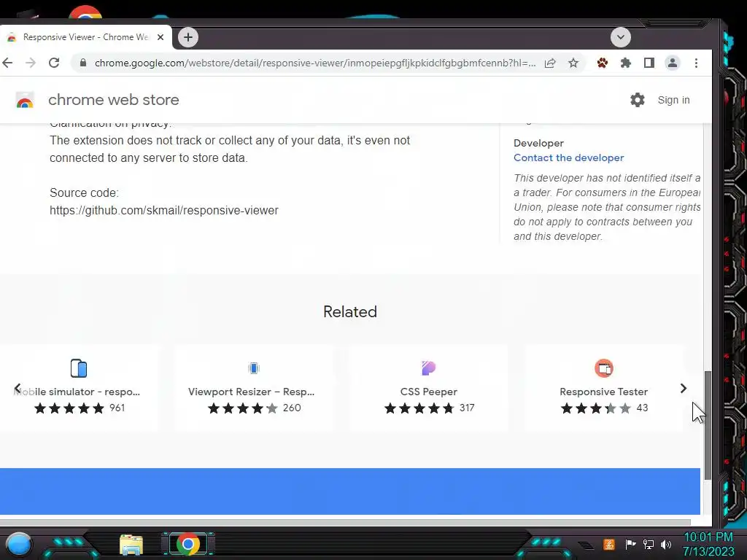Click Responsive Tester star rating 43
This screenshot has height=560, width=747.
point(604,408)
